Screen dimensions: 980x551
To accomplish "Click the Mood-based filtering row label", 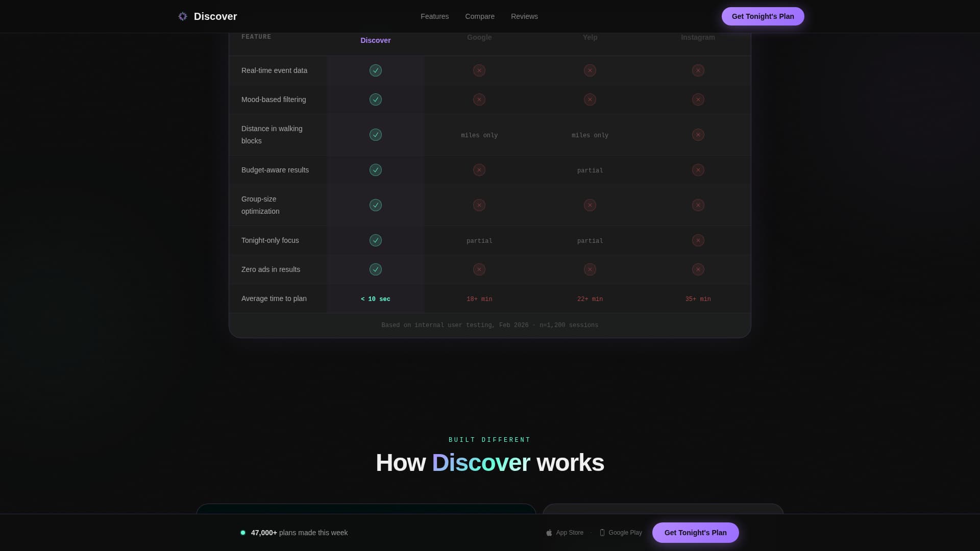I will pos(274,99).
